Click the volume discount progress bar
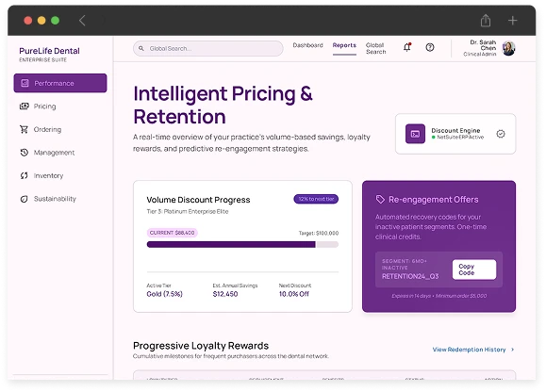546x392 pixels. click(242, 244)
